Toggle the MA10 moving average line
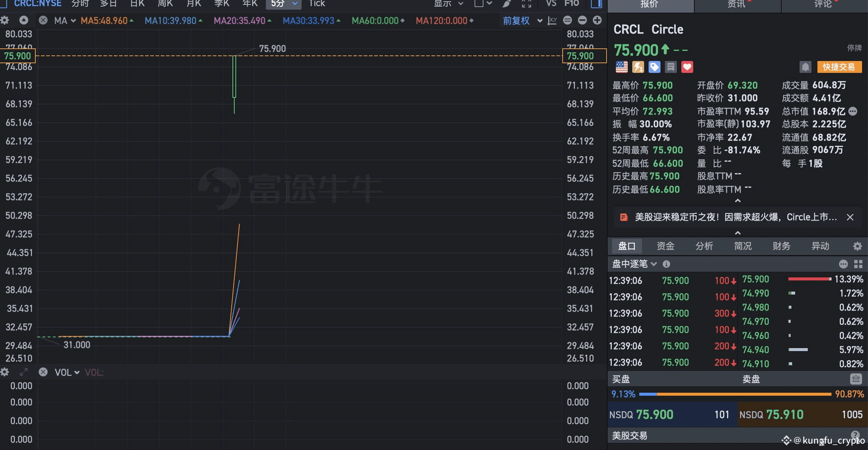 [174, 20]
